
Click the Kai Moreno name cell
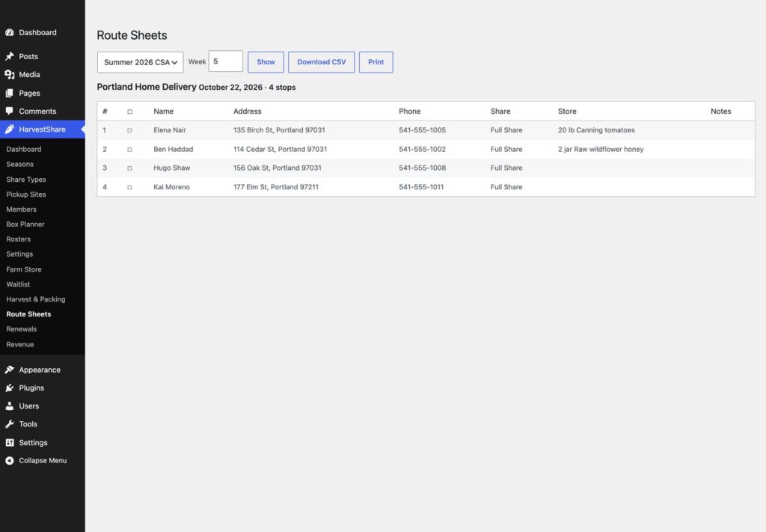[x=171, y=186]
